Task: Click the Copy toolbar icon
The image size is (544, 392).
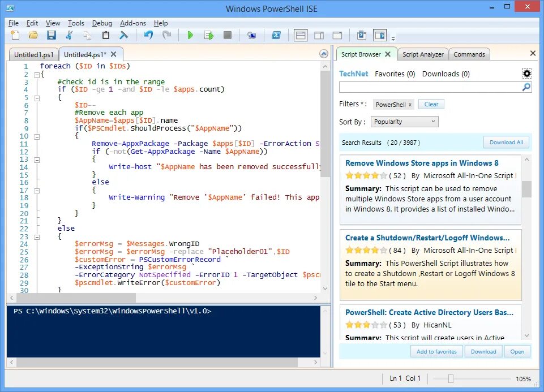Action: tap(87, 35)
